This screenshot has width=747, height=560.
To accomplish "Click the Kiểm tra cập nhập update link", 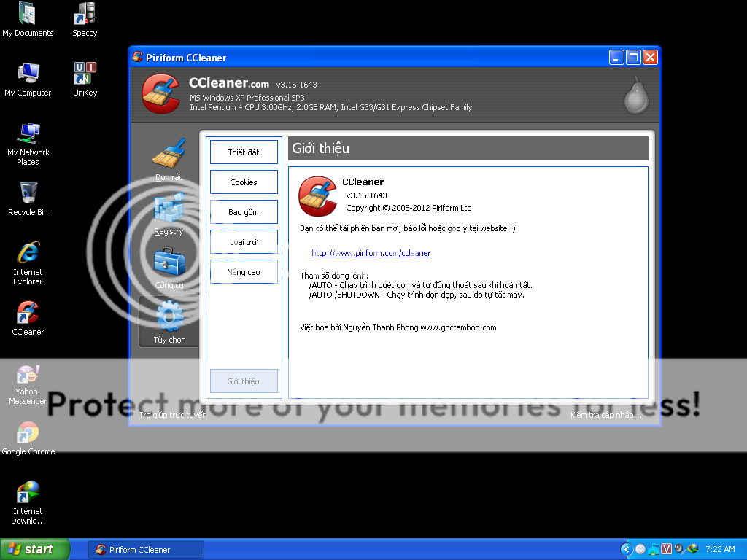I will [606, 415].
